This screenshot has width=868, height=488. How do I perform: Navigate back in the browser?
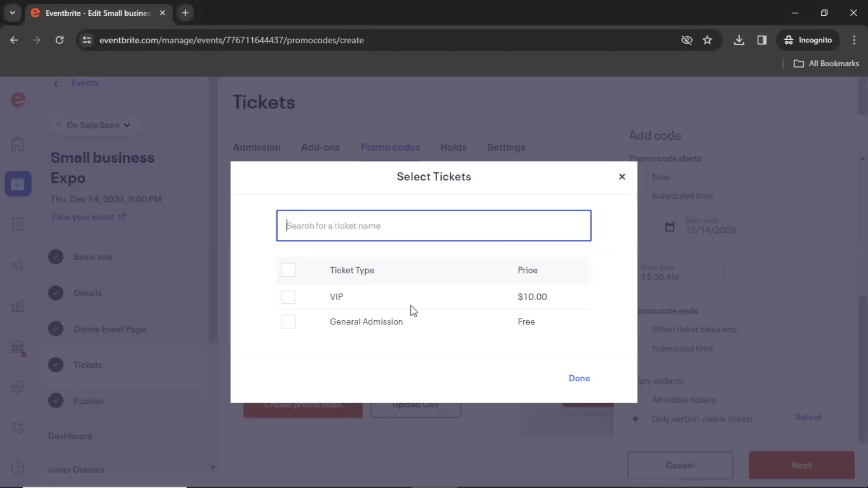tap(14, 40)
